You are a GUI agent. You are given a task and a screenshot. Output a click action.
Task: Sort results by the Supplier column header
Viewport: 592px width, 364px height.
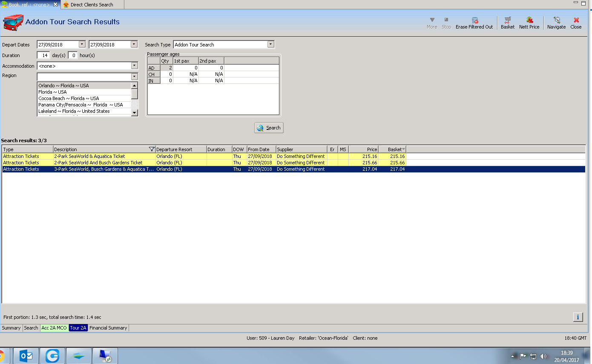tap(302, 149)
